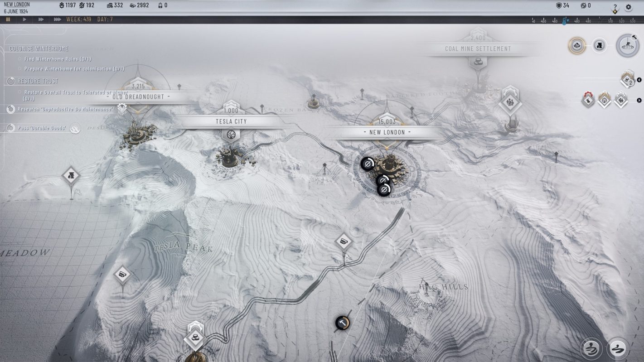This screenshot has height=362, width=644.
Task: Click the diamond badge showing number 2
Action: tap(628, 80)
